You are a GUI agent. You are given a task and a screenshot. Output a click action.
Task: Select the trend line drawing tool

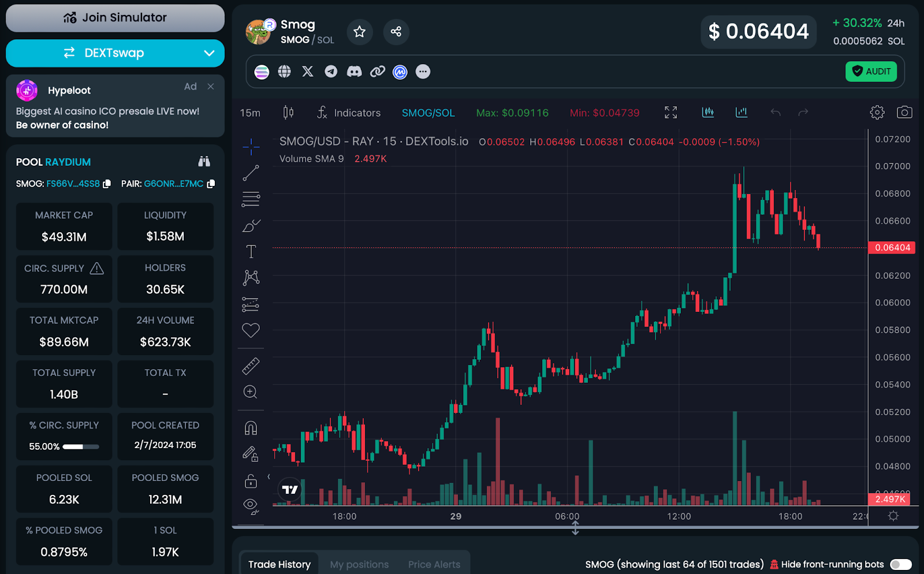pos(251,173)
